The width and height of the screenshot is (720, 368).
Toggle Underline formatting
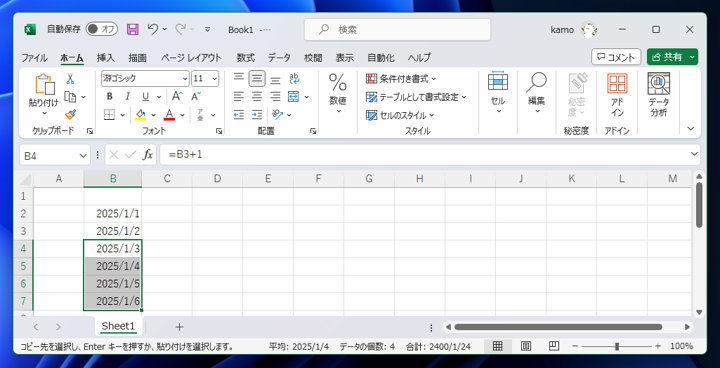pos(146,96)
